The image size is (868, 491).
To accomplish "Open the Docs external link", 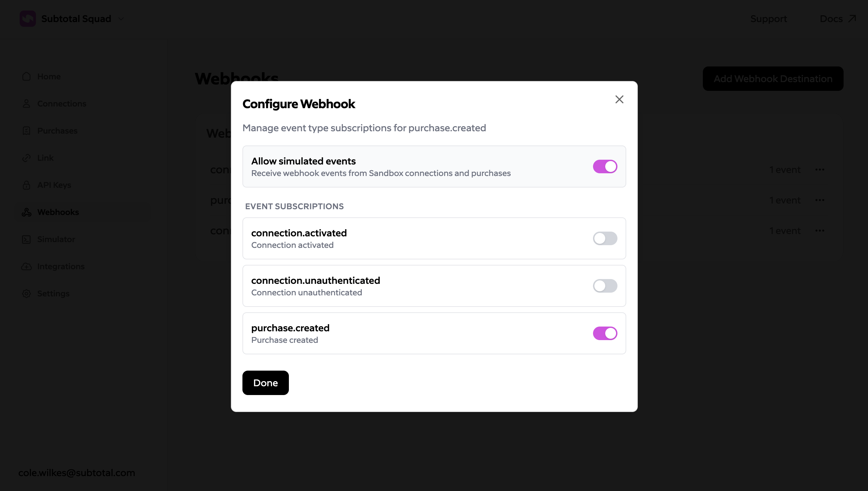I will 837,19.
